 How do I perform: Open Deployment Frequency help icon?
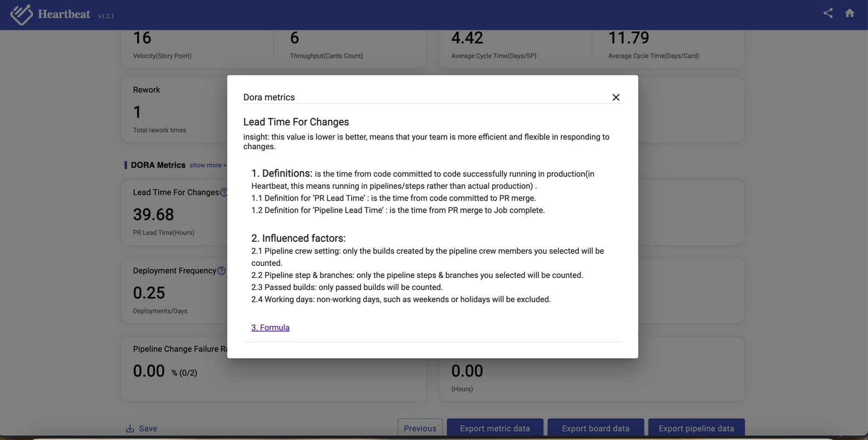click(221, 271)
